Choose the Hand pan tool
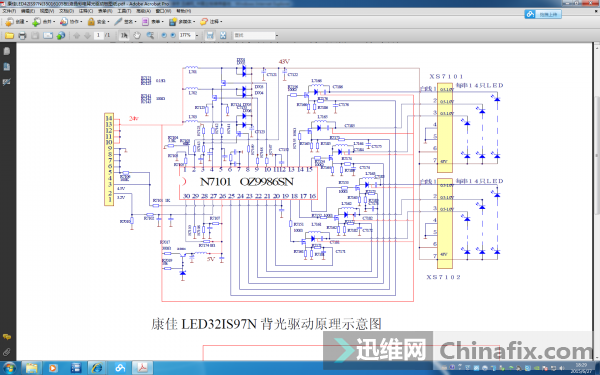 point(137,36)
